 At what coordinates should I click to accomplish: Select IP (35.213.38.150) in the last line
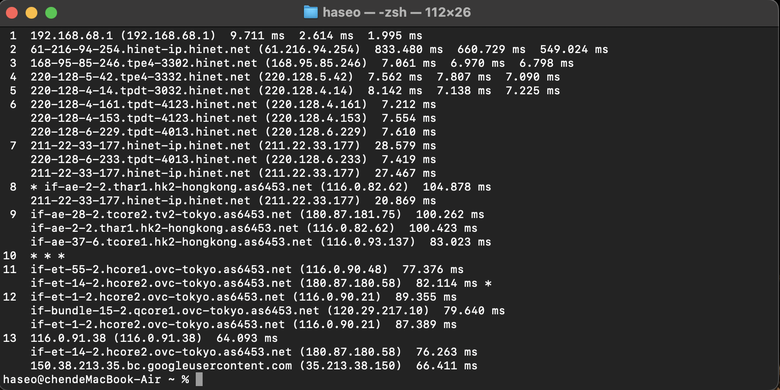350,366
